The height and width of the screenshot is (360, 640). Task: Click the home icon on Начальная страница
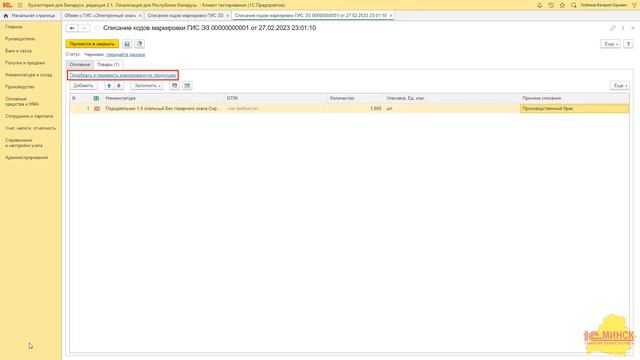tap(6, 16)
